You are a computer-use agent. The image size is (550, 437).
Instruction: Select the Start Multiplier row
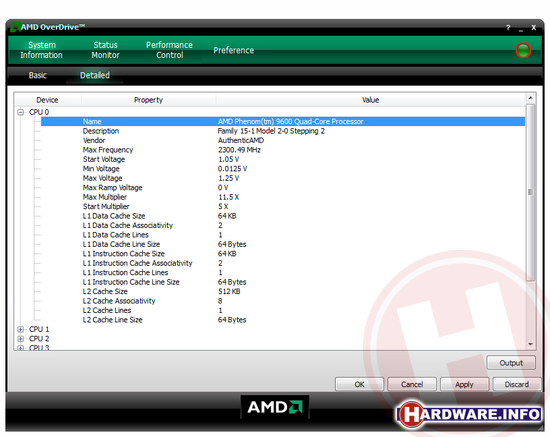(283, 207)
